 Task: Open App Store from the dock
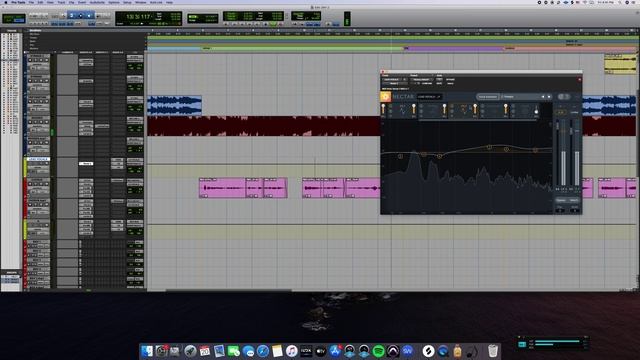pos(335,351)
